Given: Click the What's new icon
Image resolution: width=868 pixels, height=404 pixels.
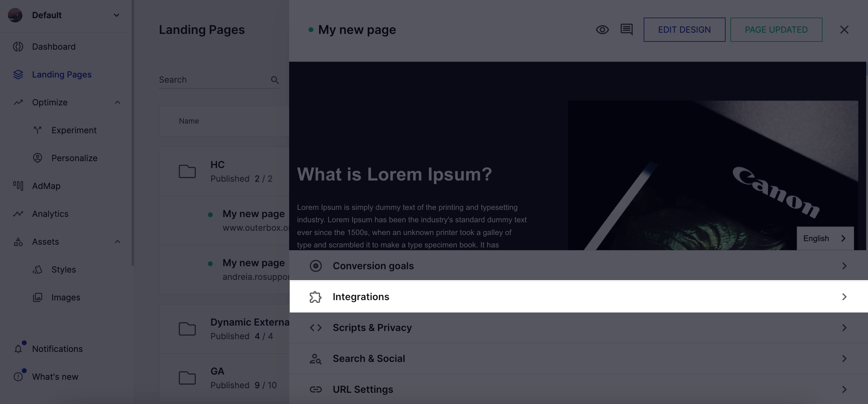Looking at the screenshot, I should [x=18, y=376].
